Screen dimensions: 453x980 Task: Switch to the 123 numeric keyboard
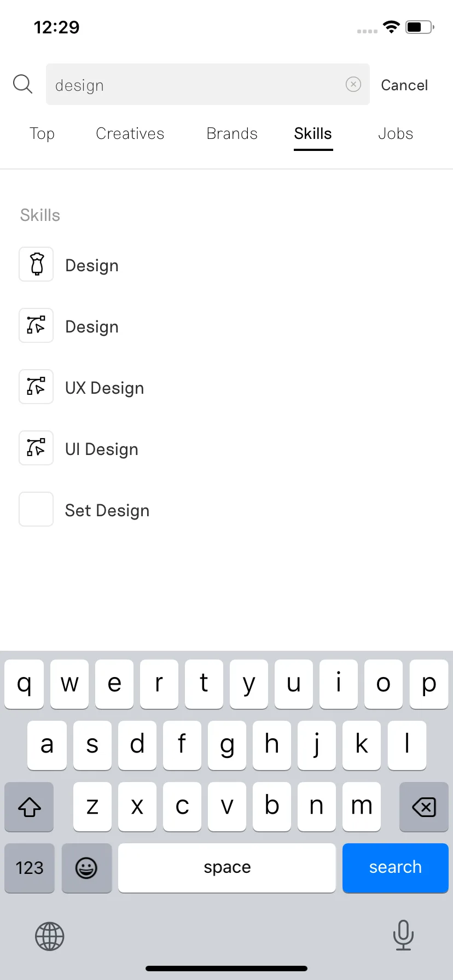coord(30,868)
